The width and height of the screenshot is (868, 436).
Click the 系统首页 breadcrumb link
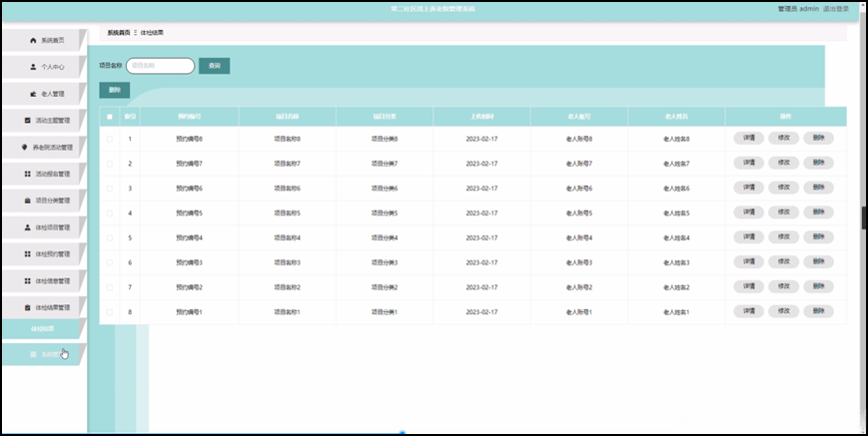click(119, 33)
